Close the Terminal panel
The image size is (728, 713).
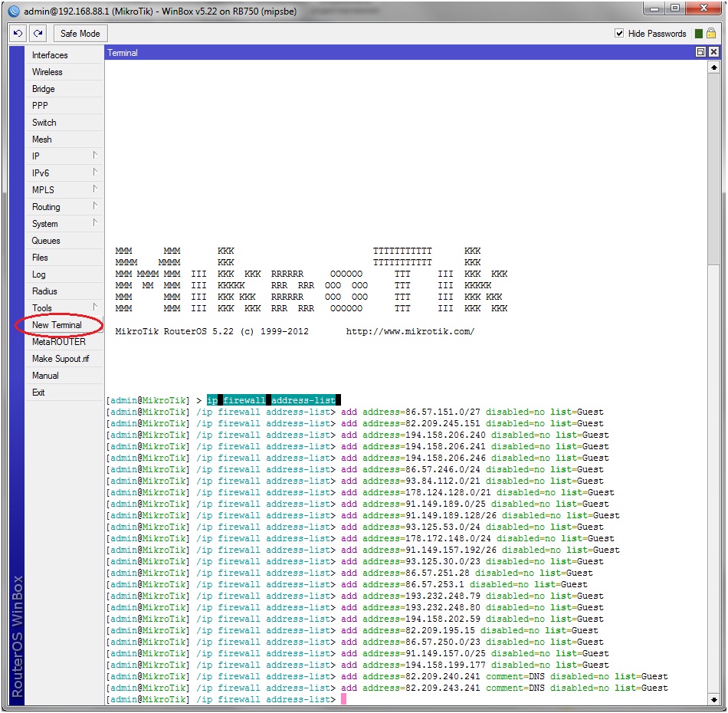click(x=713, y=52)
